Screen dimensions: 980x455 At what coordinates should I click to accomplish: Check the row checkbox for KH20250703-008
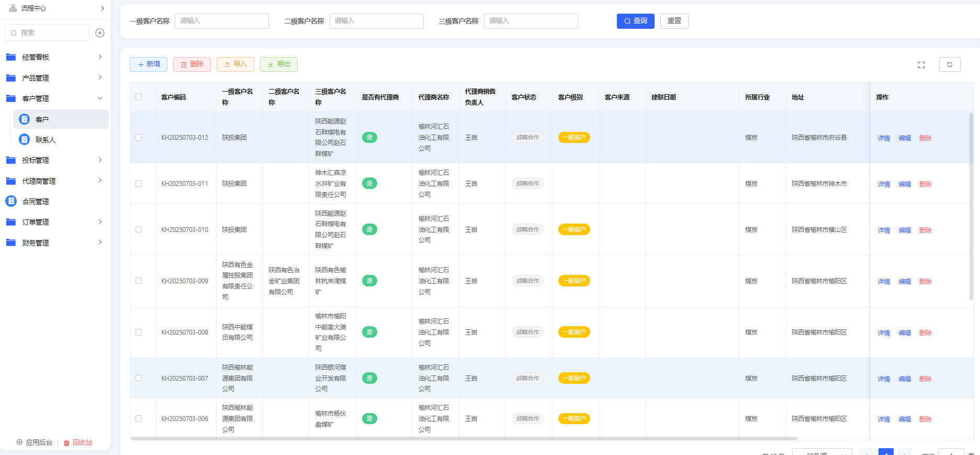click(x=139, y=332)
